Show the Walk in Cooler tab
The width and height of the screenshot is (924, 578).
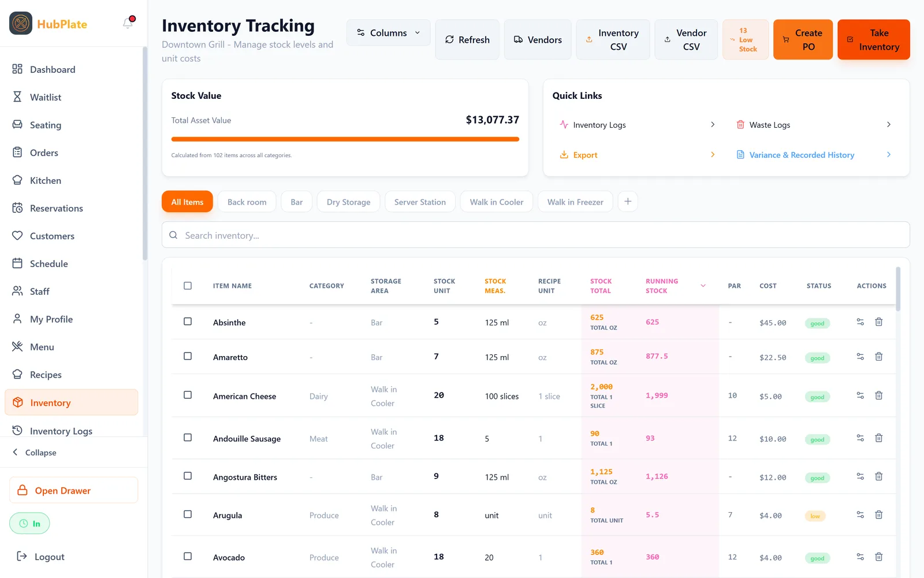[x=497, y=202]
